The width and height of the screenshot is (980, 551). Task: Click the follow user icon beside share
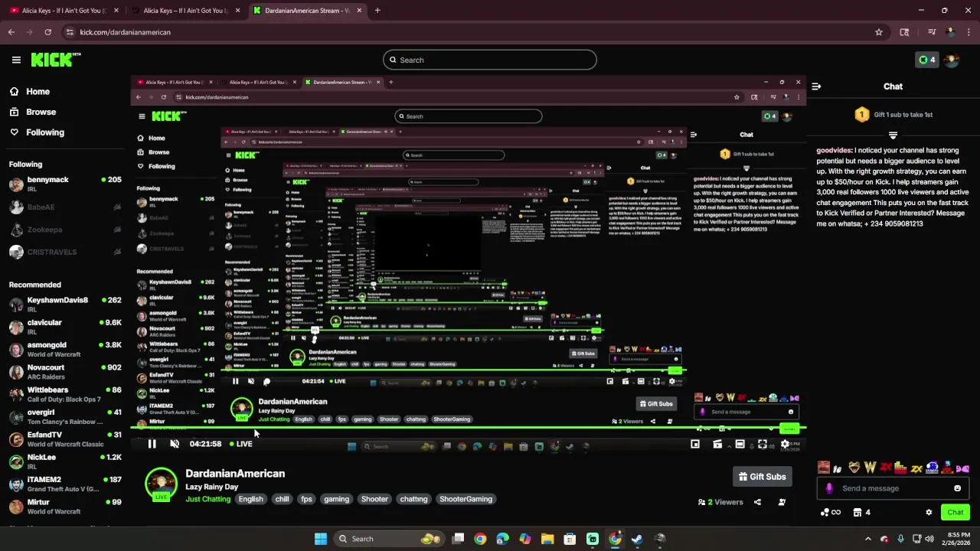click(782, 502)
